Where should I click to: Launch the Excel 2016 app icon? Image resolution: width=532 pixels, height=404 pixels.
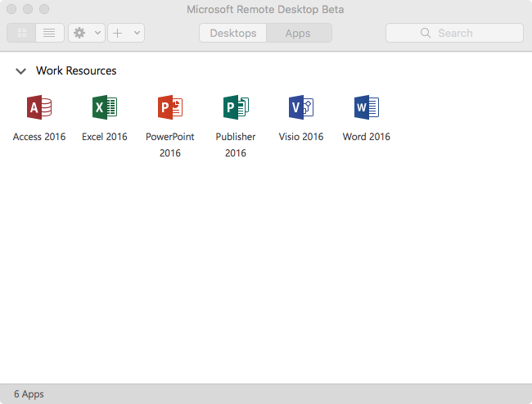(x=105, y=107)
